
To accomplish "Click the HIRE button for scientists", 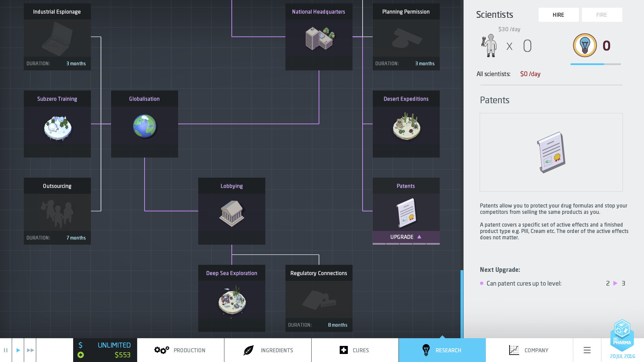I will click(x=558, y=15).
